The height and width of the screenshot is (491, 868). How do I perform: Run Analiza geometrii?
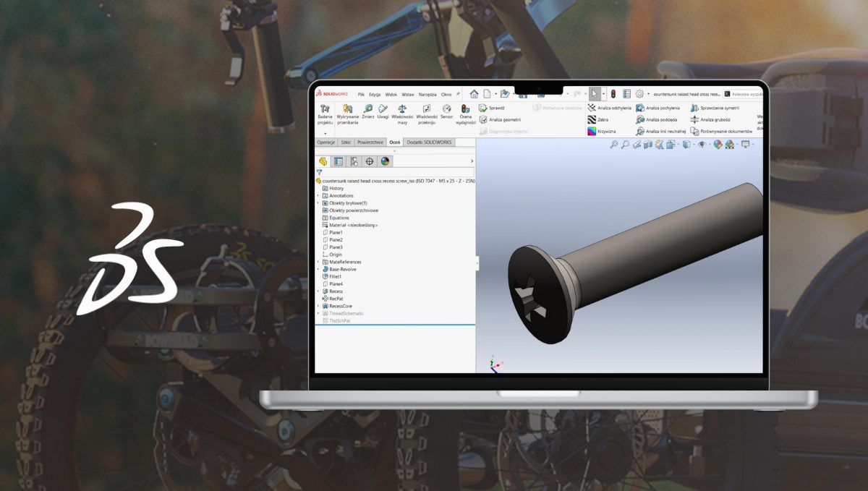point(500,119)
